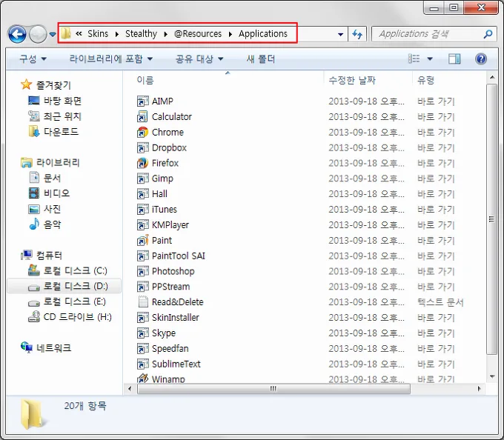Viewport: 504px width, 440px height.
Task: Open 바탕 화면 in the navigation pane
Action: (x=62, y=101)
